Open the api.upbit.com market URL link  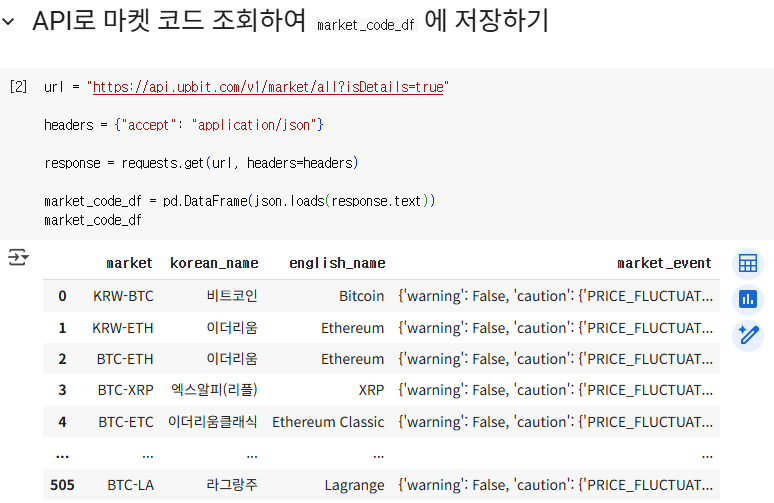tap(268, 87)
